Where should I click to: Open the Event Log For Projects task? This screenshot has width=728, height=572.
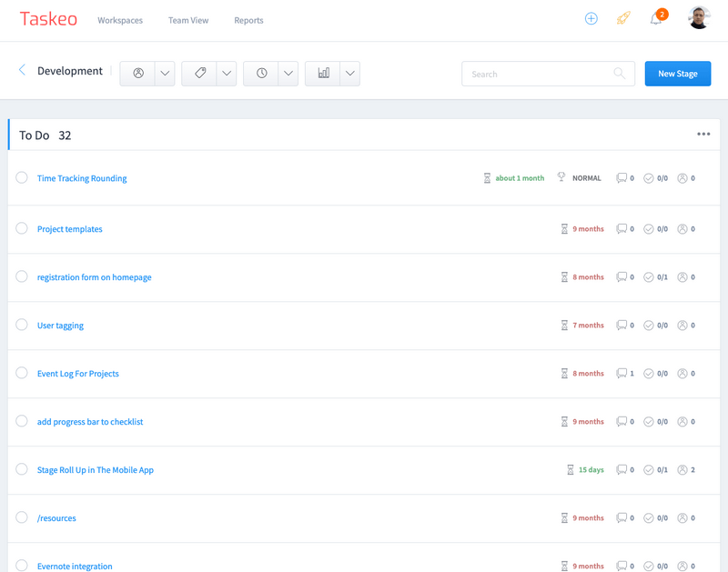[x=78, y=374]
